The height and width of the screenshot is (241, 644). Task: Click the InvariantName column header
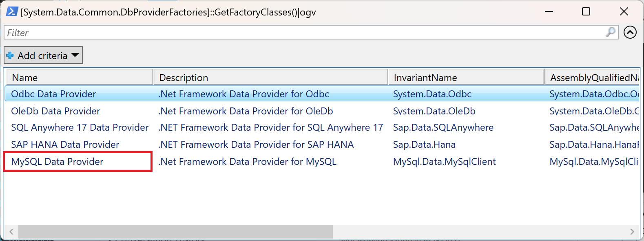tap(466, 77)
